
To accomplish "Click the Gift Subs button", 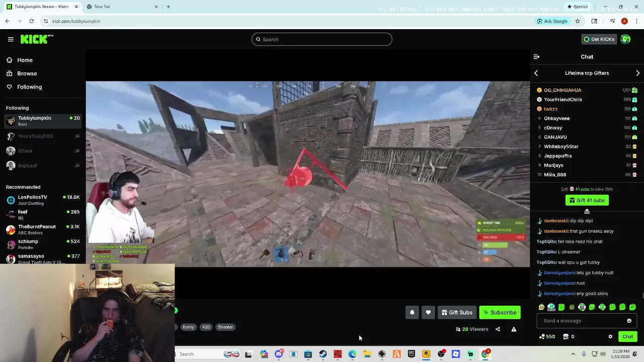I will (x=457, y=312).
